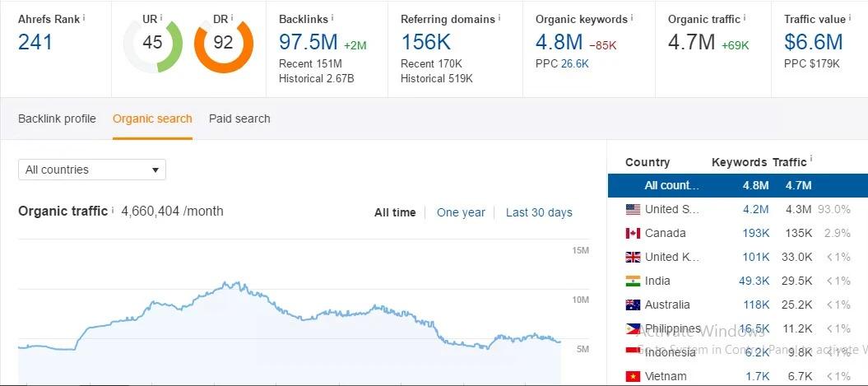Open the 156K referring domains count
The image size is (868, 386).
point(426,43)
